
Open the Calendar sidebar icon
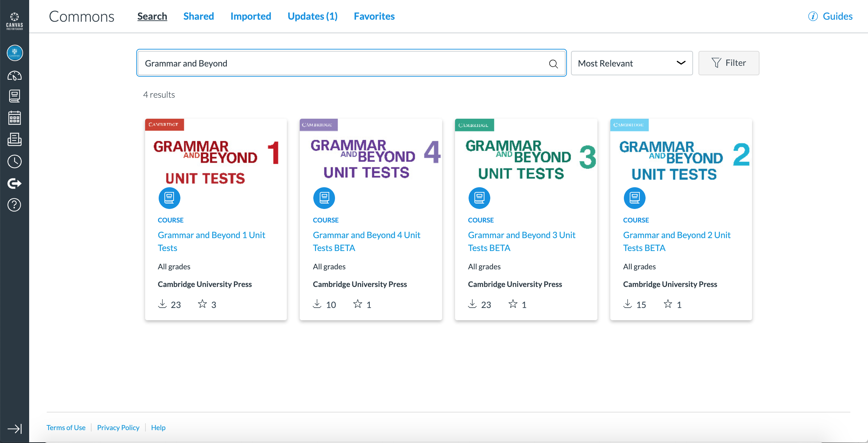14,118
